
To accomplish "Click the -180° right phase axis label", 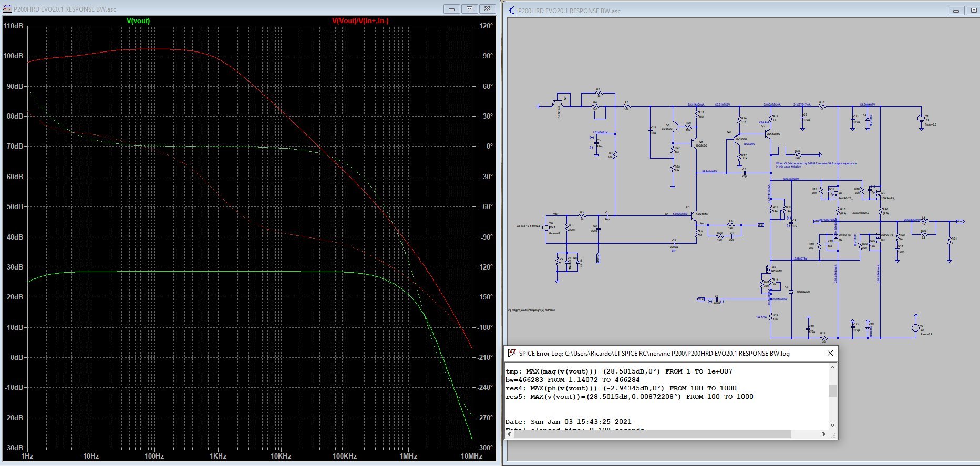I will tap(485, 327).
